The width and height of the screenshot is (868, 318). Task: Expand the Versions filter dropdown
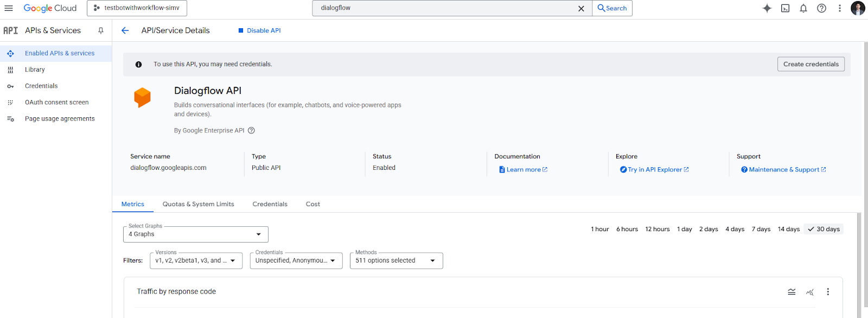click(x=196, y=260)
